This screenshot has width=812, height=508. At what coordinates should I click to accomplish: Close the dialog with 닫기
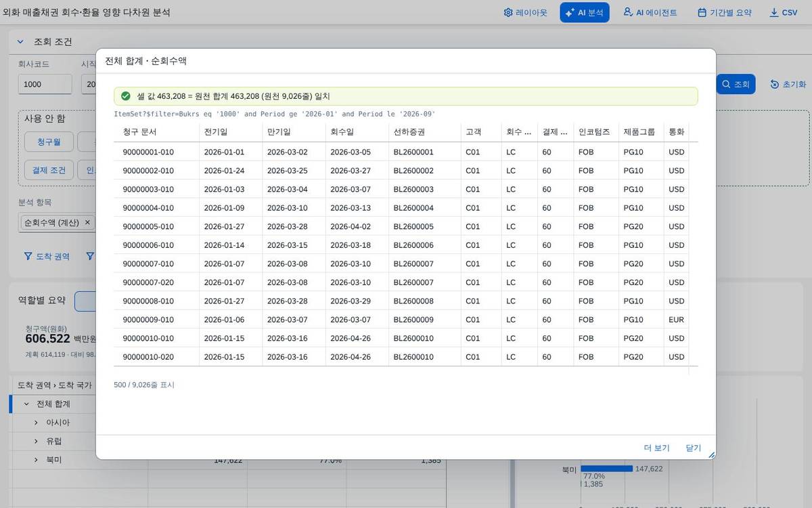click(694, 448)
